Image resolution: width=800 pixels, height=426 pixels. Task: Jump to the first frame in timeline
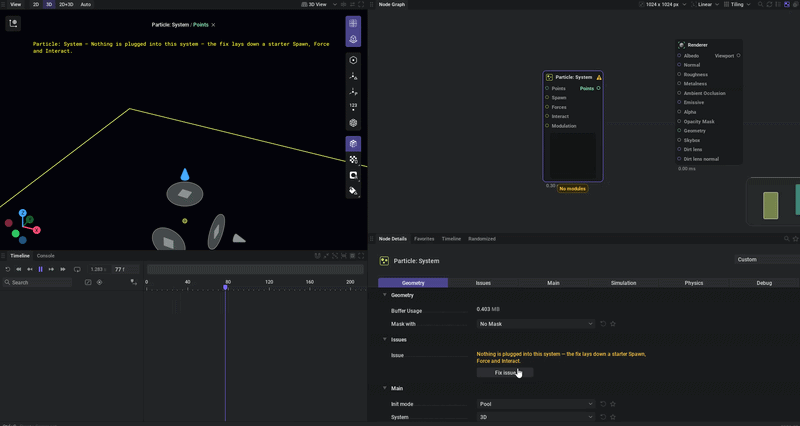click(x=19, y=269)
